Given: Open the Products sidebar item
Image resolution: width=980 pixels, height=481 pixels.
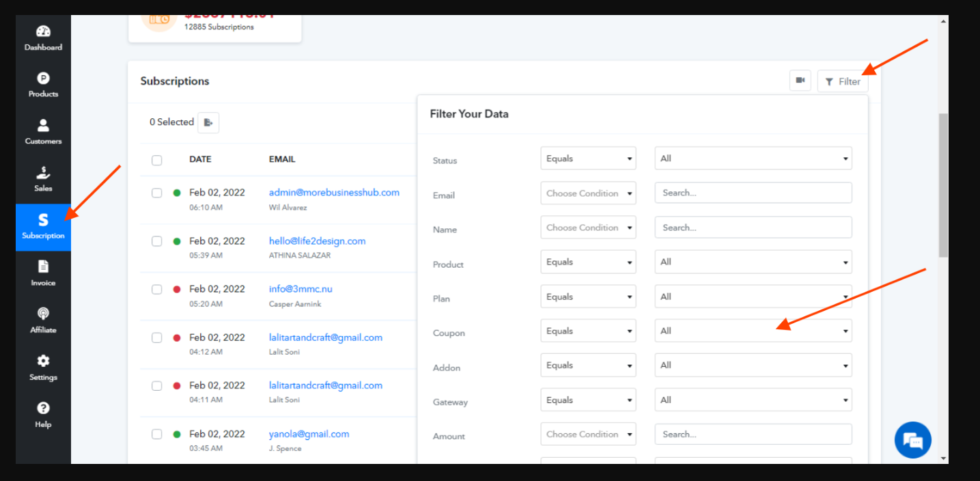Looking at the screenshot, I should 43,86.
